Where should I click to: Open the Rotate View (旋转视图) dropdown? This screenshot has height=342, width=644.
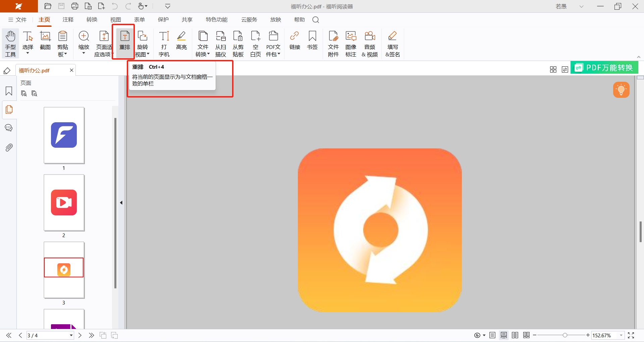click(143, 44)
